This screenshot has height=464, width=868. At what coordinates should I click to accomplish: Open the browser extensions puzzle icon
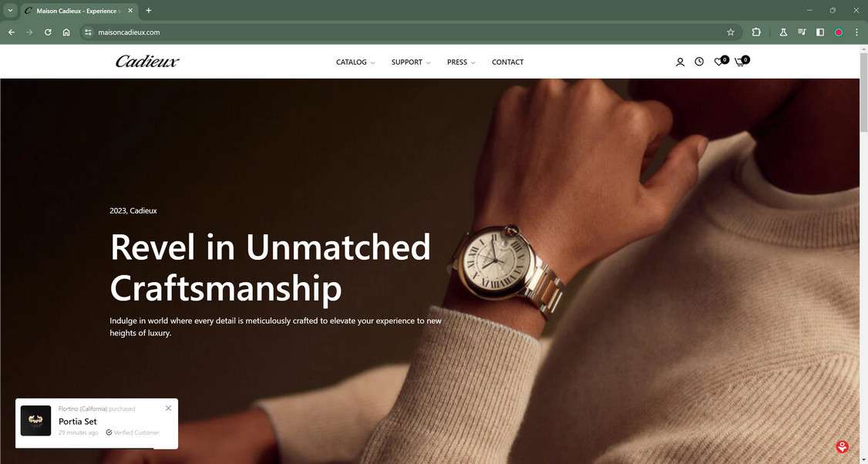coord(756,32)
